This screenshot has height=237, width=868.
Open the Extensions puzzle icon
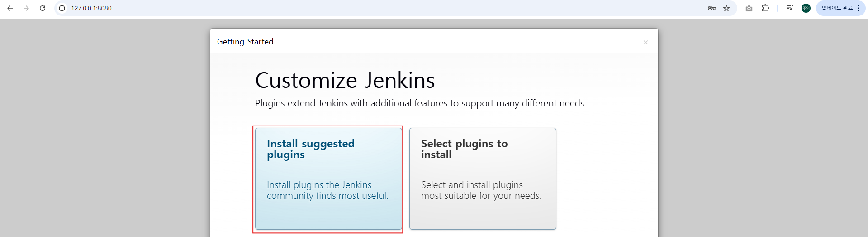[x=765, y=8]
